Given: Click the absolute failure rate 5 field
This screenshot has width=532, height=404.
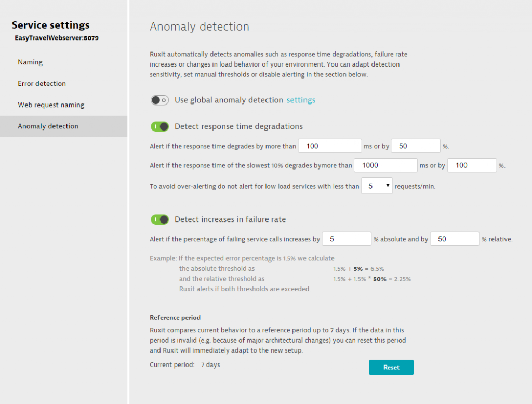Looking at the screenshot, I should [x=347, y=239].
